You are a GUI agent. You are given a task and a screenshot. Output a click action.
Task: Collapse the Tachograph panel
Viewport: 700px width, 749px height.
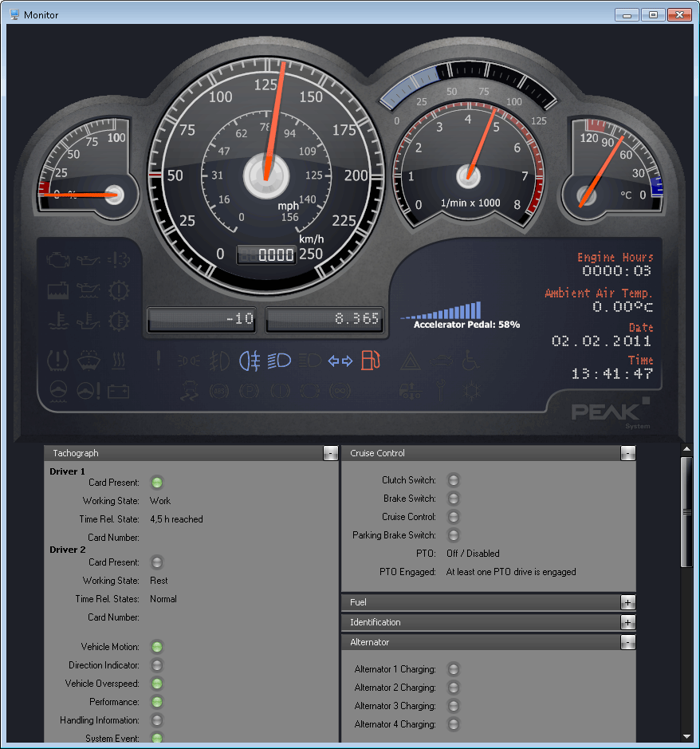330,453
